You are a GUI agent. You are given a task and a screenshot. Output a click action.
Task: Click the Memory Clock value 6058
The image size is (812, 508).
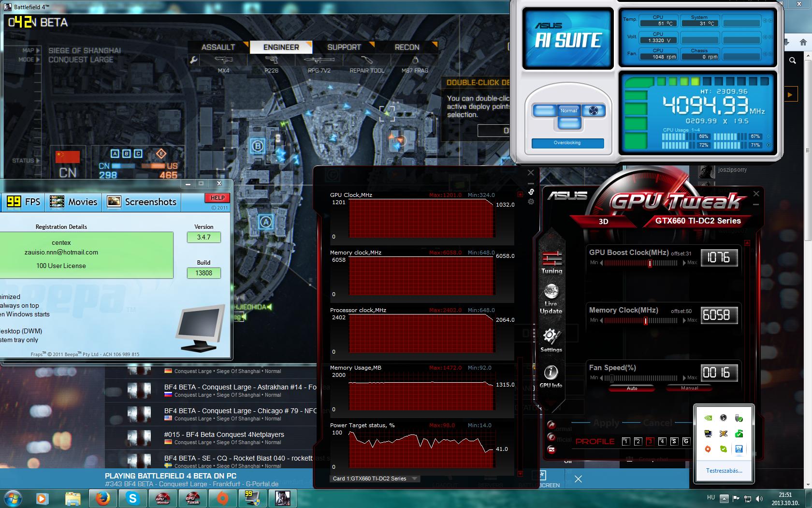[719, 315]
